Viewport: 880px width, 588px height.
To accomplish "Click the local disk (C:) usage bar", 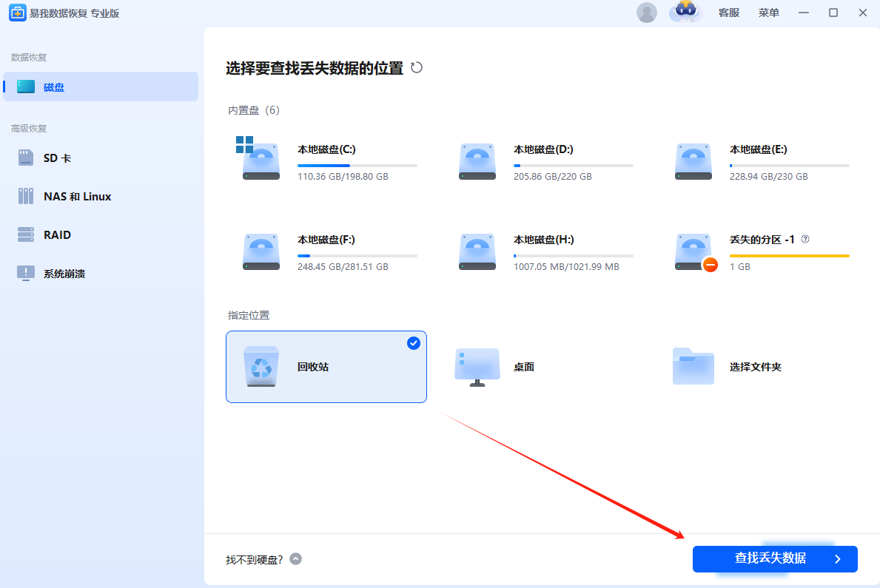I will (x=357, y=166).
